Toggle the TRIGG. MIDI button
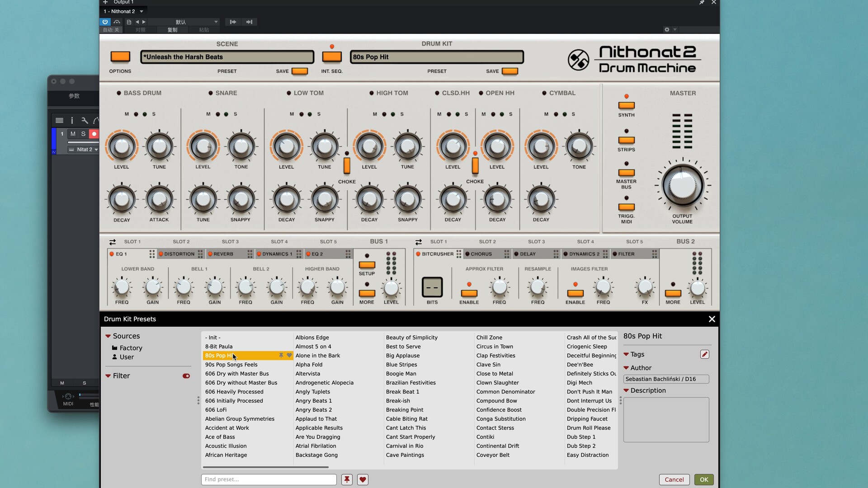 tap(626, 207)
